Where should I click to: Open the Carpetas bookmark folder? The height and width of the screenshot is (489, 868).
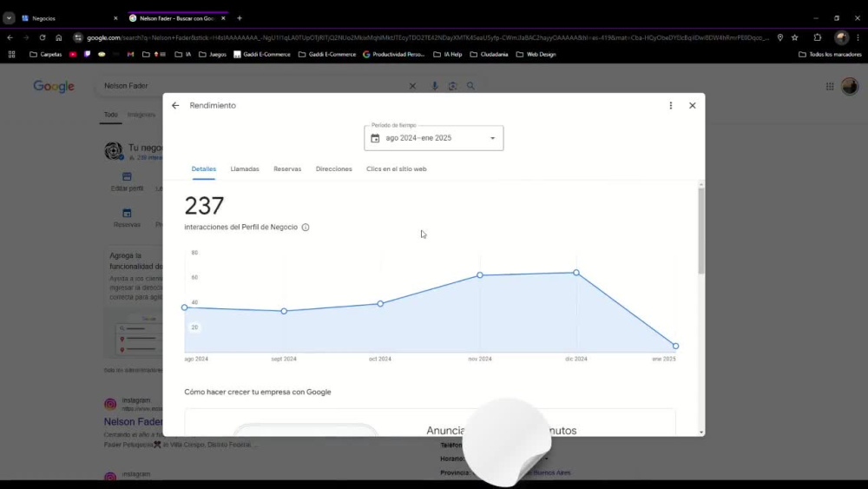tap(46, 54)
